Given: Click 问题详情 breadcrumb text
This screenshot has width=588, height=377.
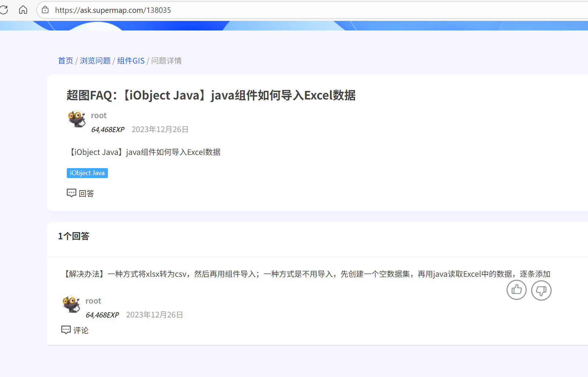Looking at the screenshot, I should coord(166,61).
